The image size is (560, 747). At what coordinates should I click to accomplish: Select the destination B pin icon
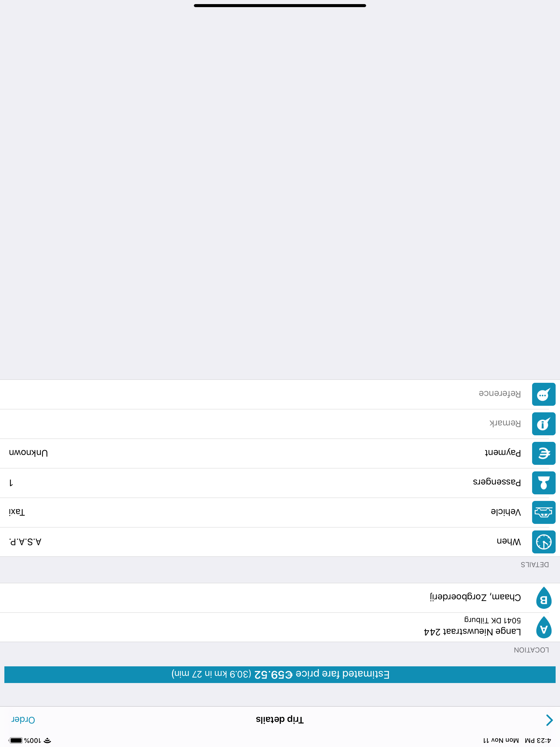[x=543, y=598]
